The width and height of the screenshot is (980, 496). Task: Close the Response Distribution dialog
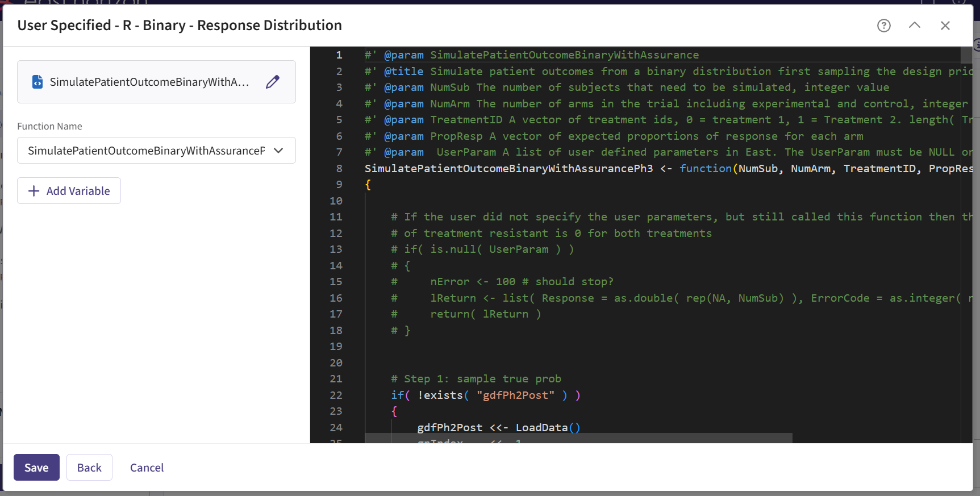click(945, 26)
